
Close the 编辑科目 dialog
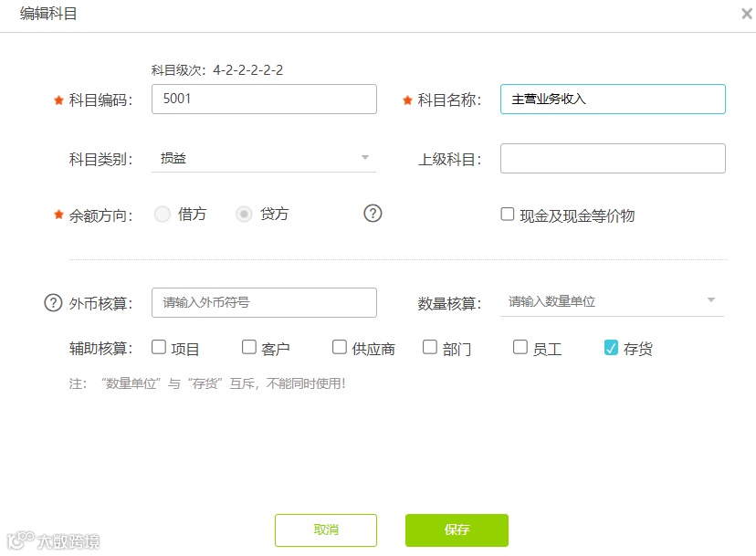point(747,14)
